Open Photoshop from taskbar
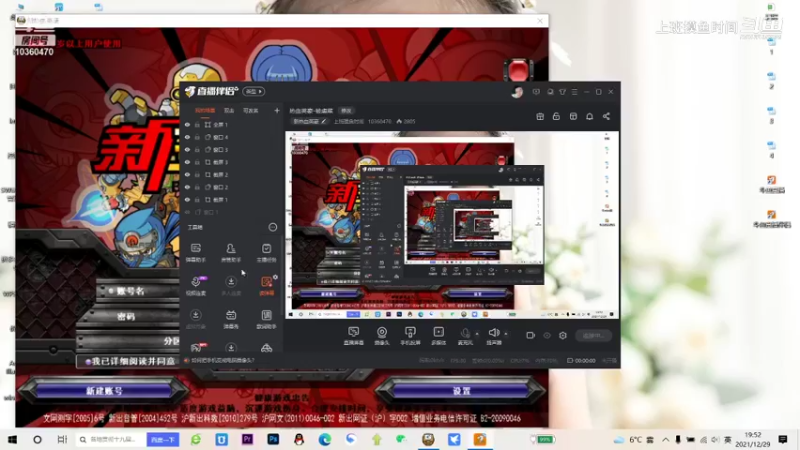Viewport: 800px width, 450px height. click(273, 439)
